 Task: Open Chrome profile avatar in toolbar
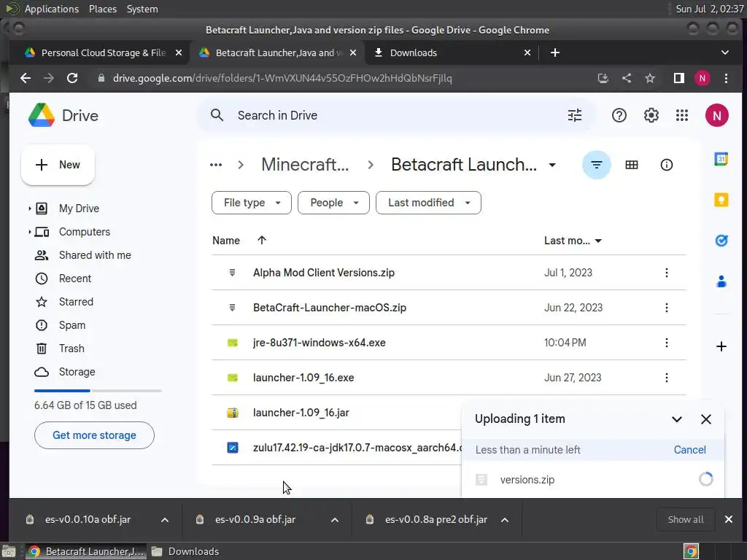[703, 78]
